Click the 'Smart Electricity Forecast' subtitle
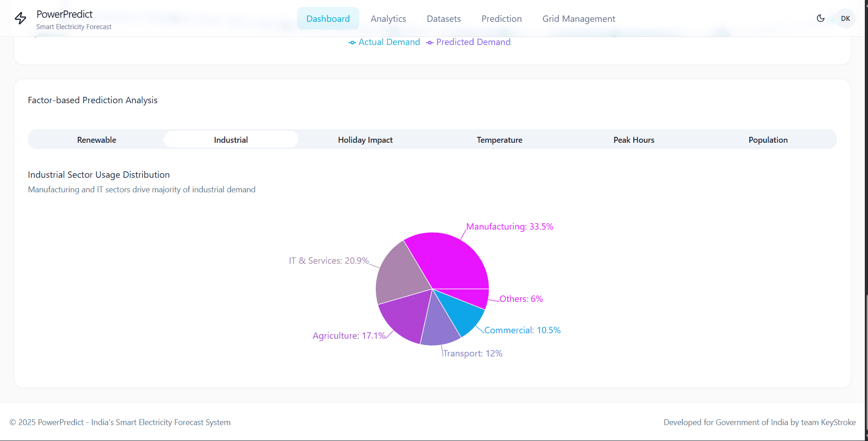This screenshot has width=868, height=441. [x=74, y=27]
